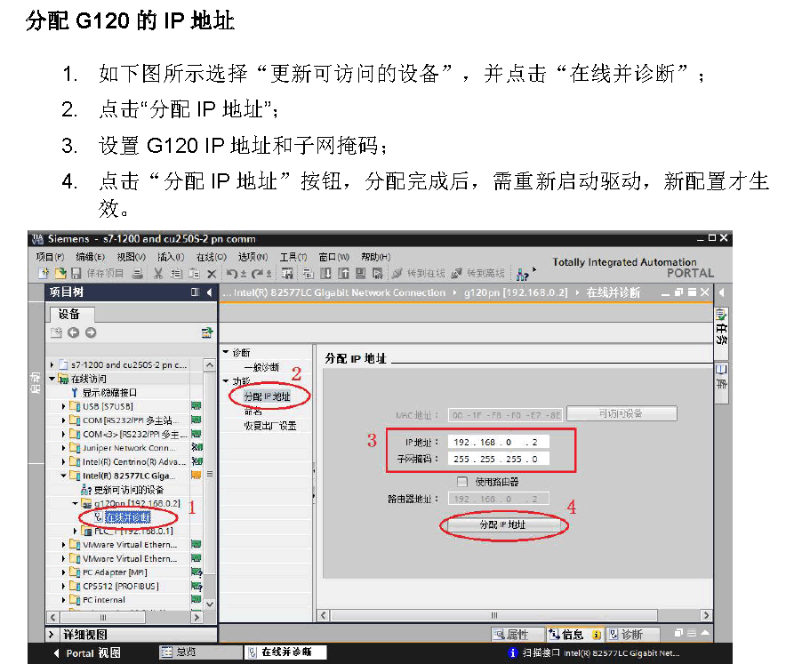This screenshot has width=786, height=672.
Task: Click the Print icon in the toolbar
Action: [137, 273]
